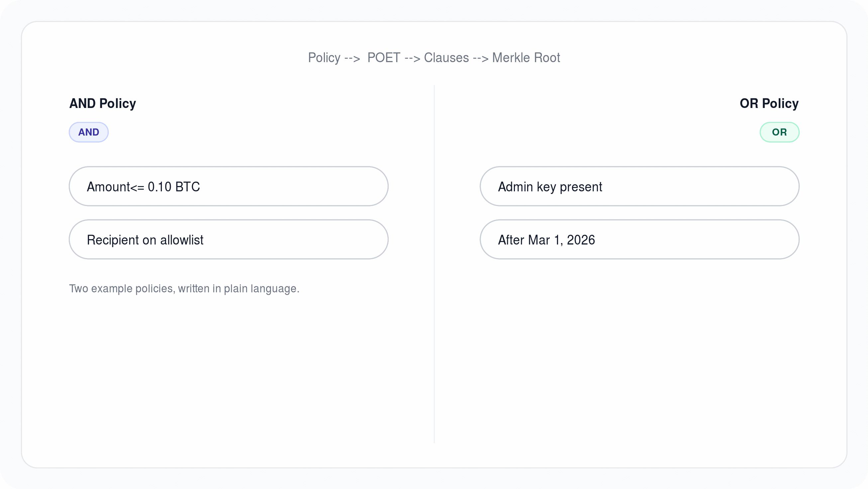This screenshot has height=489, width=868.
Task: Click 'Merkle Root' in the pipeline header
Action: (x=526, y=57)
